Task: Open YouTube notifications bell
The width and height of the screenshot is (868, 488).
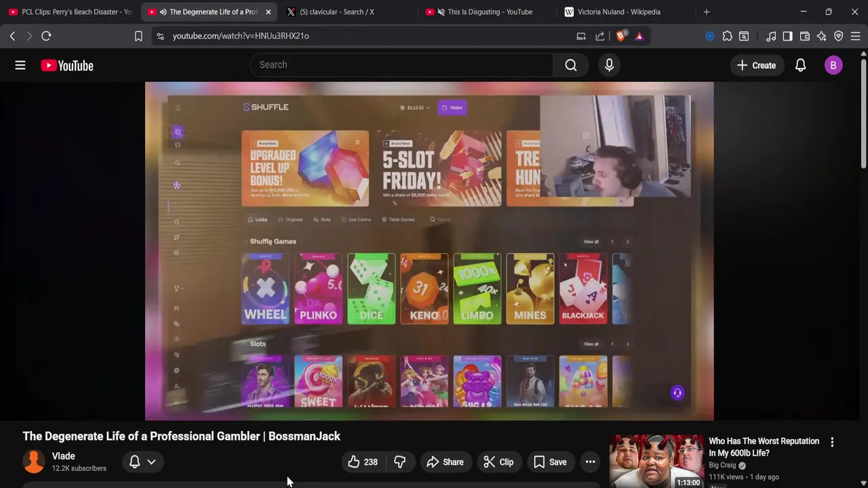Action: click(800, 65)
